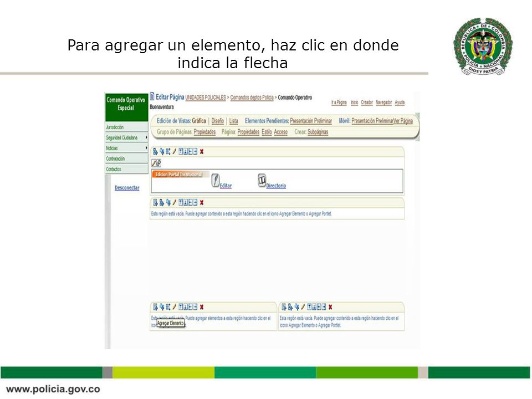Open Jurisdicción in left menu
The height and width of the screenshot is (399, 532).
pos(115,127)
